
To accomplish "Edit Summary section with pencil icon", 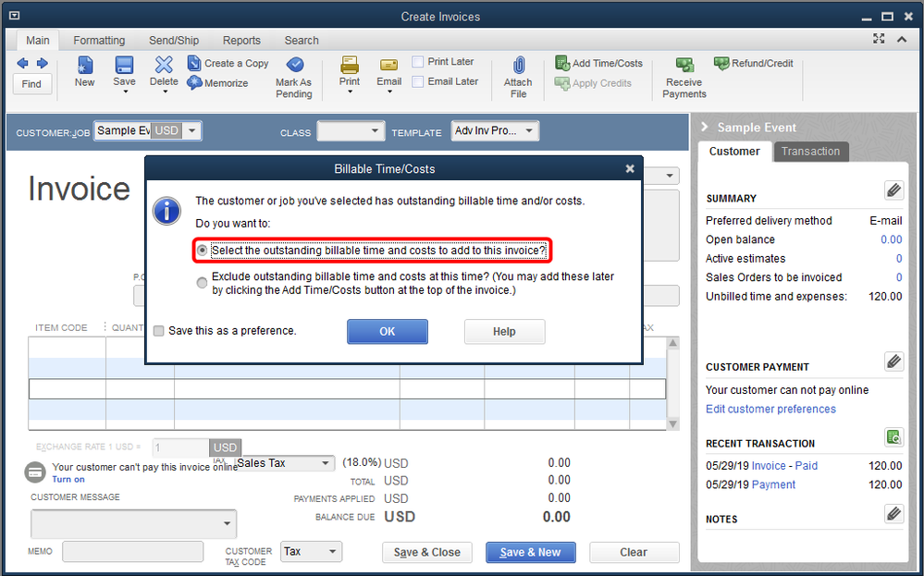I will tap(894, 190).
